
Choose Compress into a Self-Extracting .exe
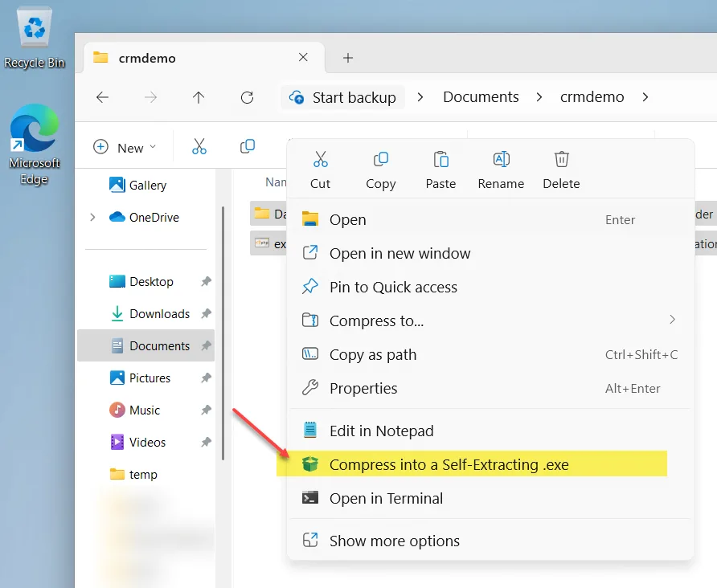(448, 464)
